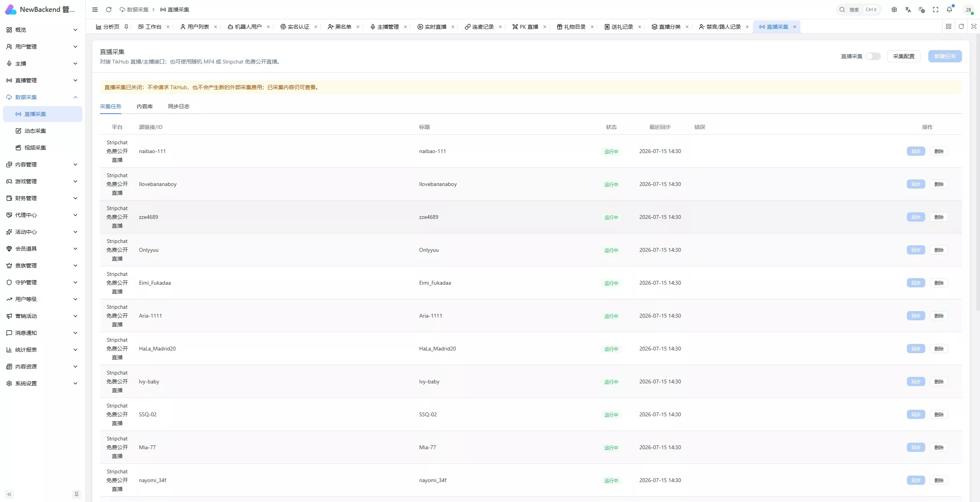This screenshot has width=980, height=502.
Task: Click the sidebar pin icon at bottom
Action: 77,494
